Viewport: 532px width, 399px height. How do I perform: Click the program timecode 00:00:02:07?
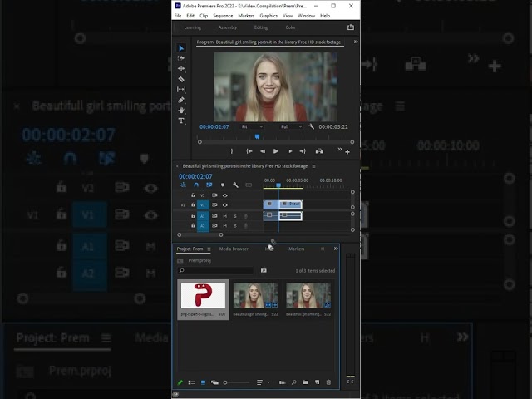tap(214, 126)
